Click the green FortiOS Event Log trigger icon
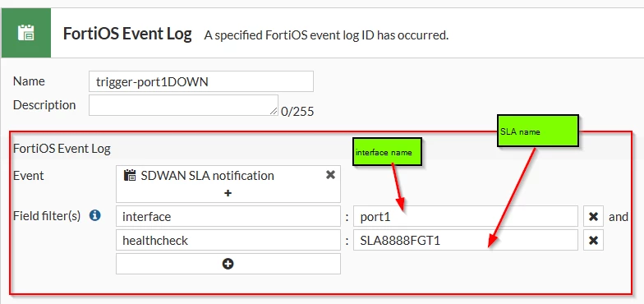This screenshot has width=644, height=304. pyautogui.click(x=26, y=33)
